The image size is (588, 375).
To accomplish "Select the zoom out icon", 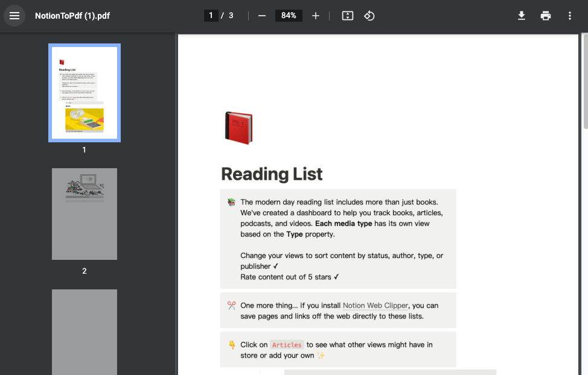I will pos(261,16).
